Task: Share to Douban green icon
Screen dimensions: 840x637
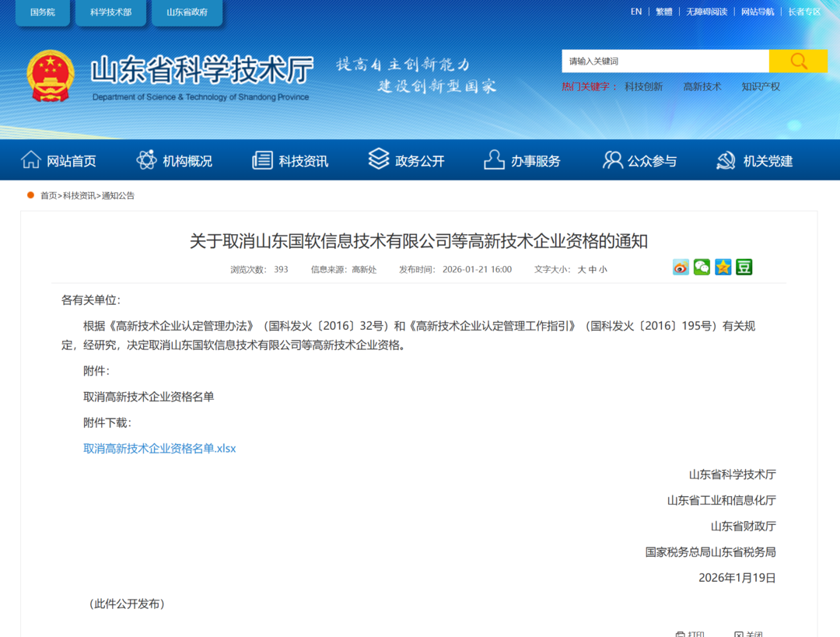Action: coord(744,268)
